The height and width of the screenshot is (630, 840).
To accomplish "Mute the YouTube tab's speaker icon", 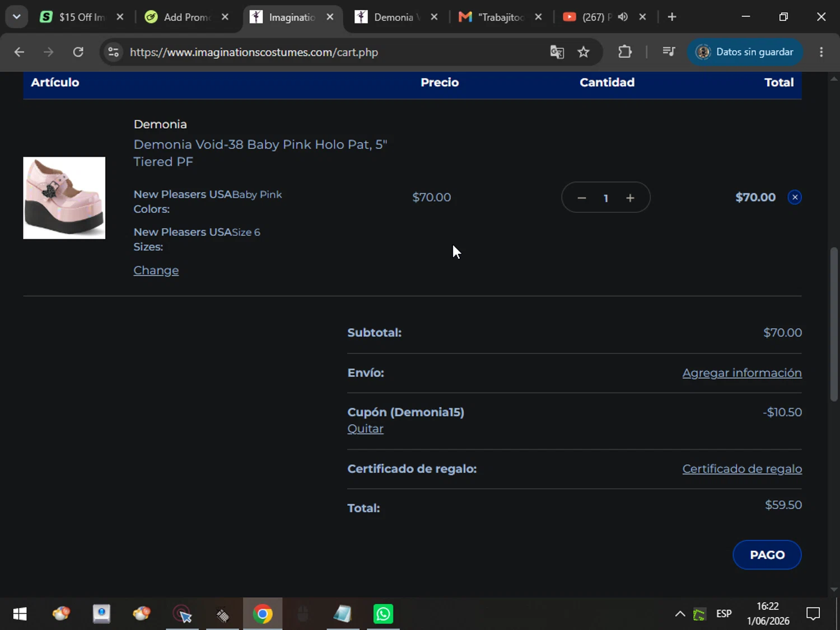I will pos(623,17).
